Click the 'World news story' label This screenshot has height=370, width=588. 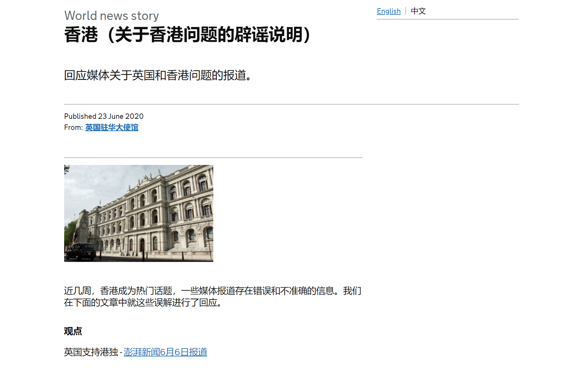[x=111, y=16]
